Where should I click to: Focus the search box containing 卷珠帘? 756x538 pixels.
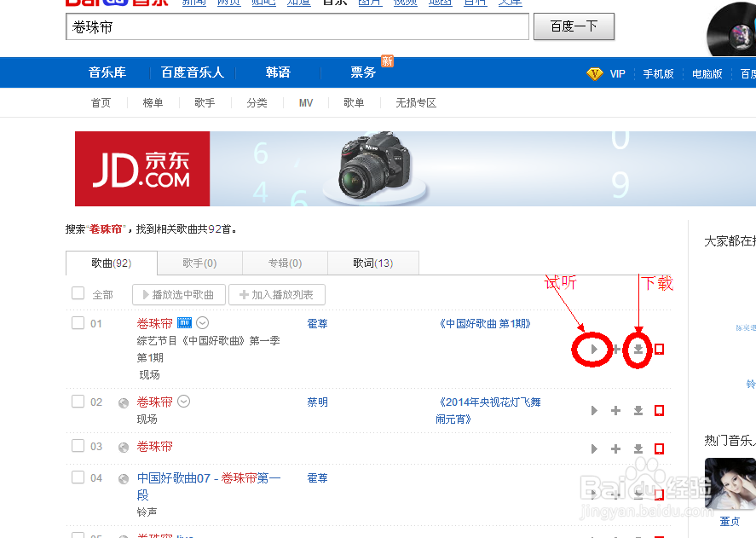[x=297, y=26]
